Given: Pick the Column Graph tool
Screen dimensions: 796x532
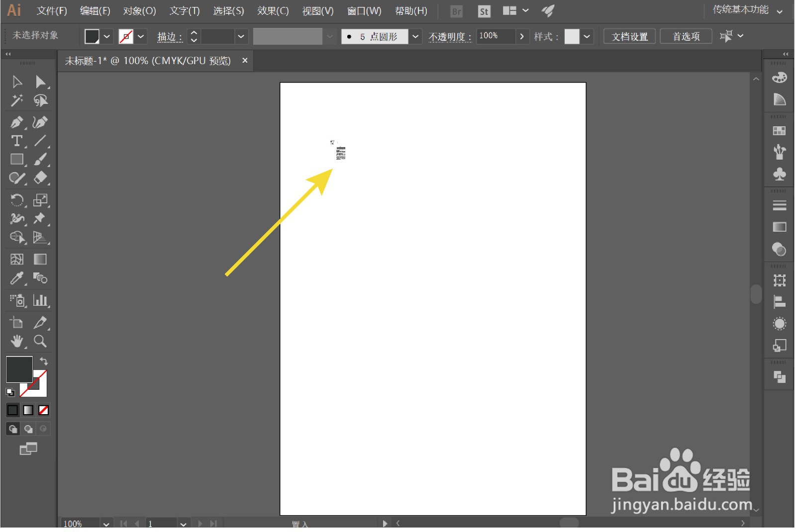Looking at the screenshot, I should [x=40, y=300].
